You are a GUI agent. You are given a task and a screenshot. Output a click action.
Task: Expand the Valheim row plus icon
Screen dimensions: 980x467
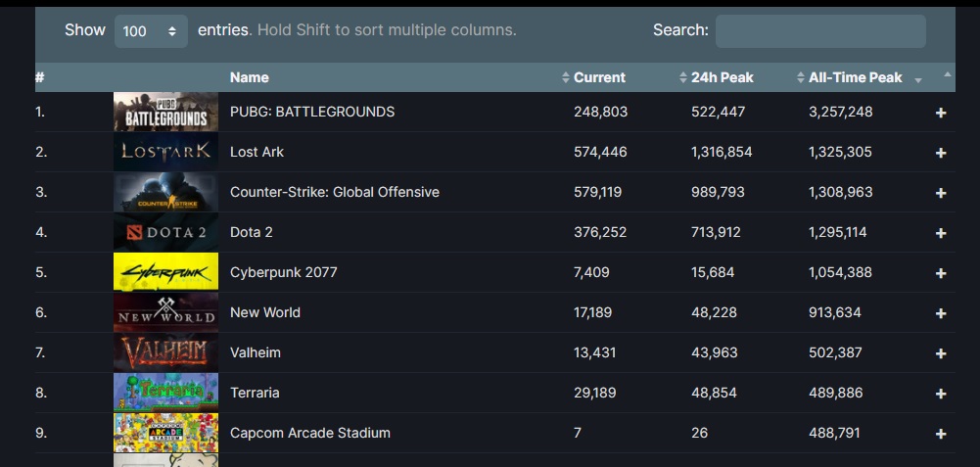(941, 353)
